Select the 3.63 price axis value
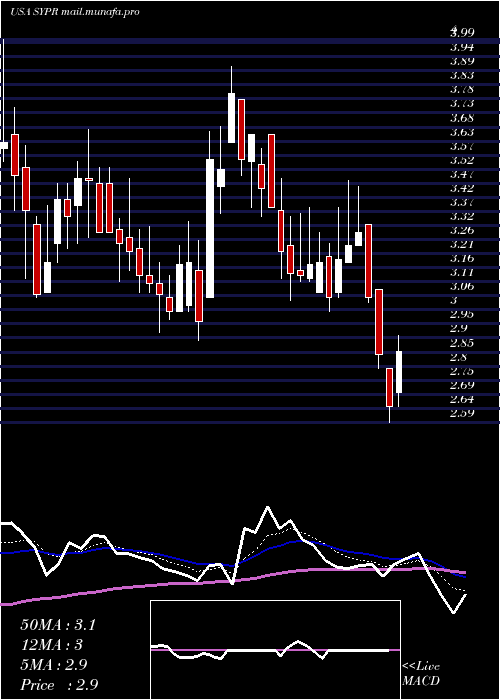This screenshot has height=700, width=500. click(462, 132)
